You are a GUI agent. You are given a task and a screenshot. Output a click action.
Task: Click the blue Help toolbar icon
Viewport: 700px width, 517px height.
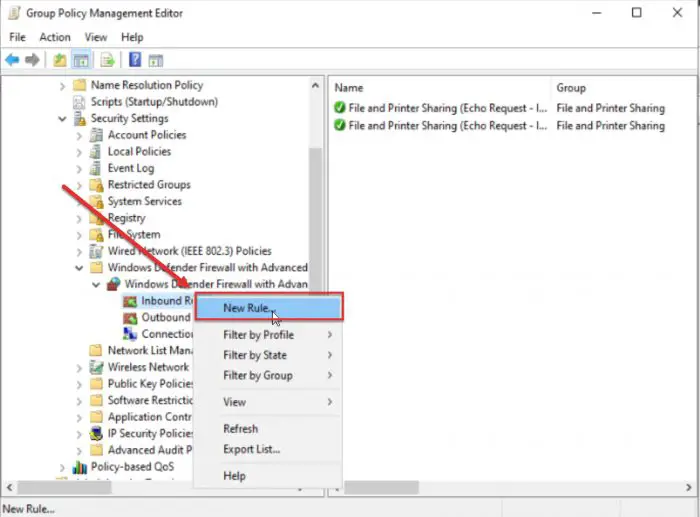click(135, 59)
